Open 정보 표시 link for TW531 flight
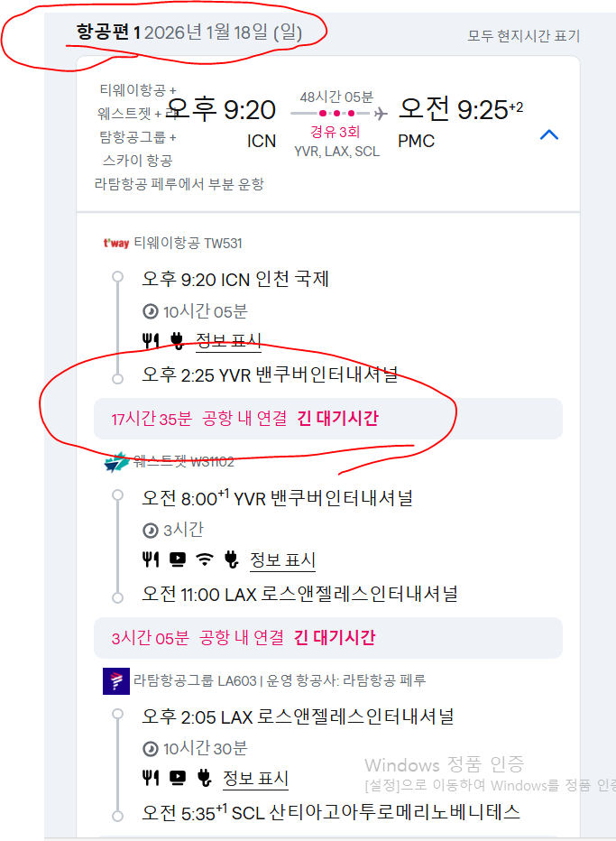This screenshot has width=616, height=841. [x=229, y=340]
